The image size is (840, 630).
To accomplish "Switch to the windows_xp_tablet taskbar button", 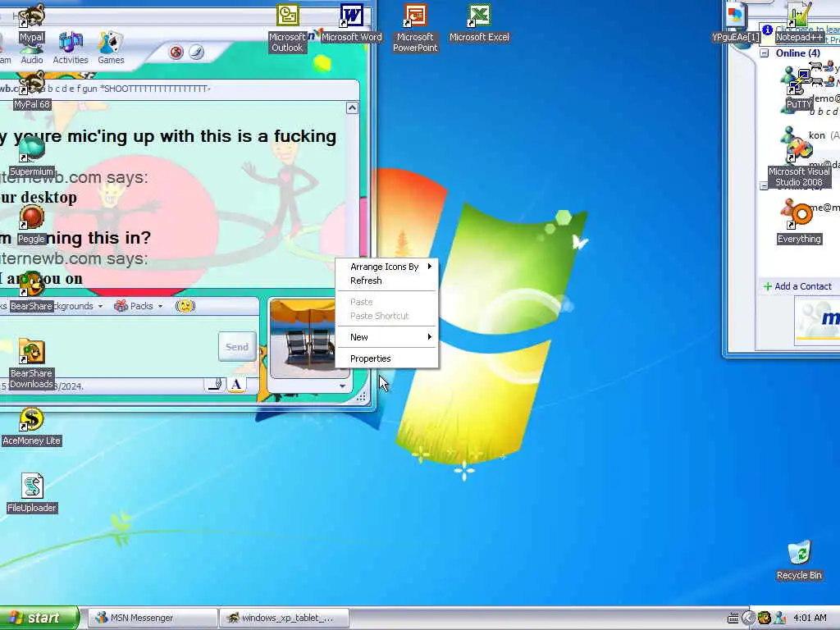I will (x=284, y=618).
